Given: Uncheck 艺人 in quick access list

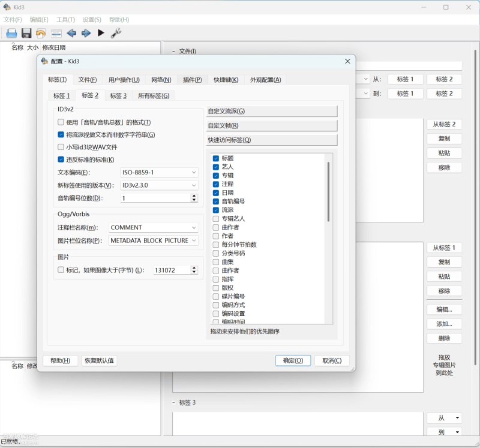Looking at the screenshot, I should [x=216, y=167].
